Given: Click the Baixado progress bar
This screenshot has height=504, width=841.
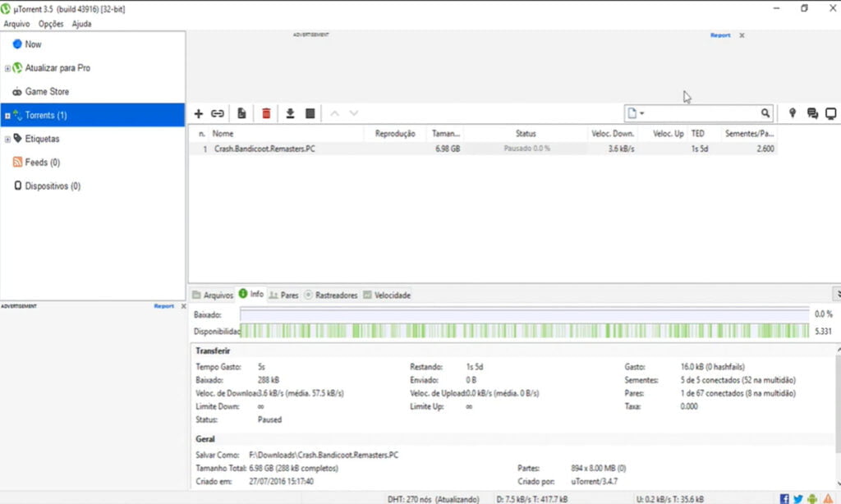Looking at the screenshot, I should [x=525, y=314].
